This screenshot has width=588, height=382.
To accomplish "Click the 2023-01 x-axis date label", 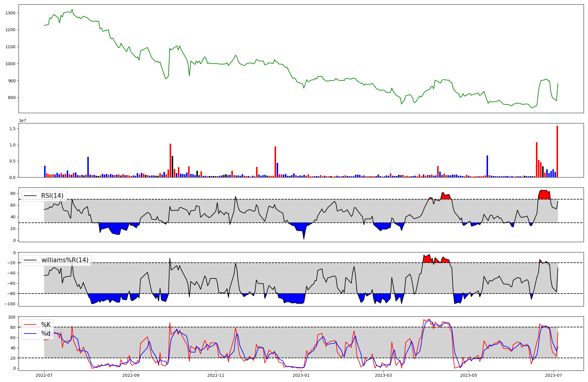I will (x=301, y=375).
